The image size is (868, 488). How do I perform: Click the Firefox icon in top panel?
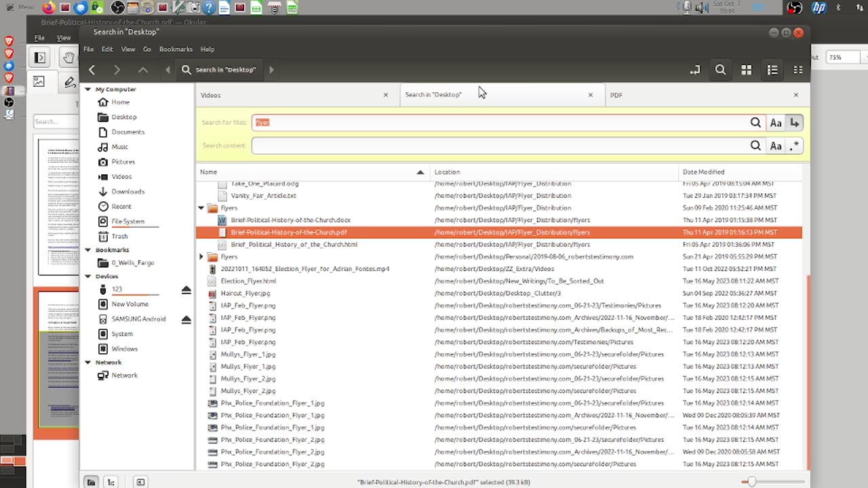pos(48,8)
